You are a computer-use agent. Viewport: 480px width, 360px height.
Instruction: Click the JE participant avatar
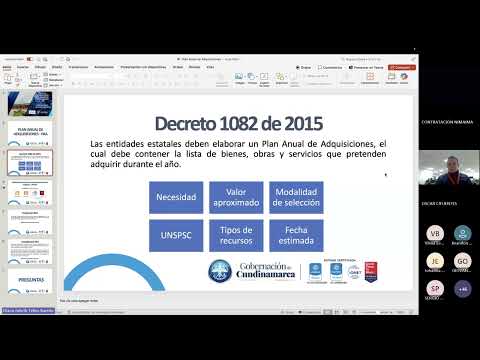tap(435, 261)
